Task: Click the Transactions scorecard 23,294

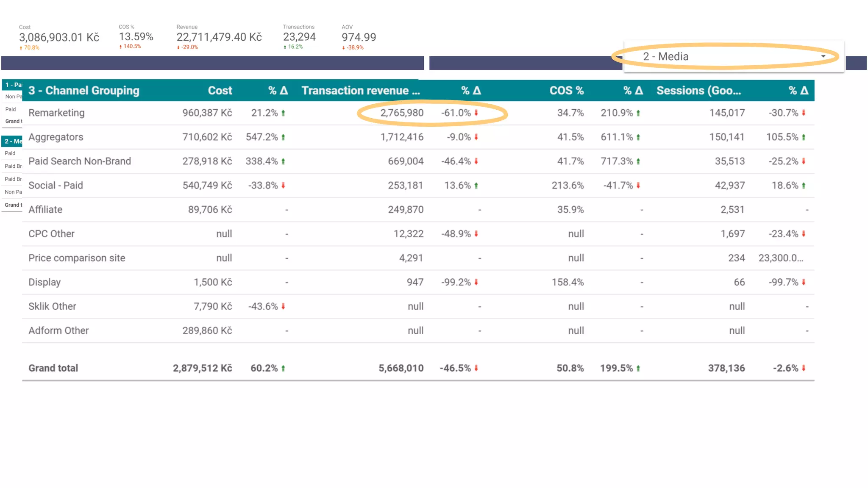Action: tap(299, 37)
